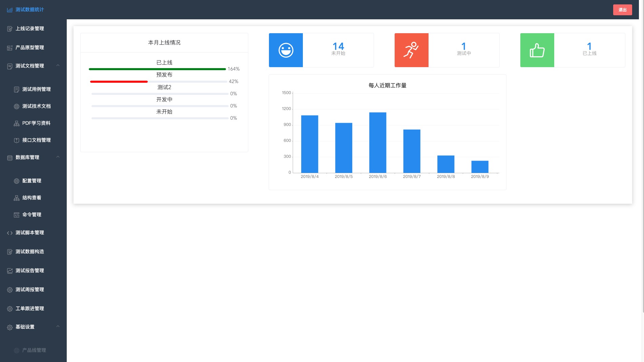This screenshot has height=362, width=644.
Task: Select 测试数据构造 in the sidebar
Action: point(33,252)
